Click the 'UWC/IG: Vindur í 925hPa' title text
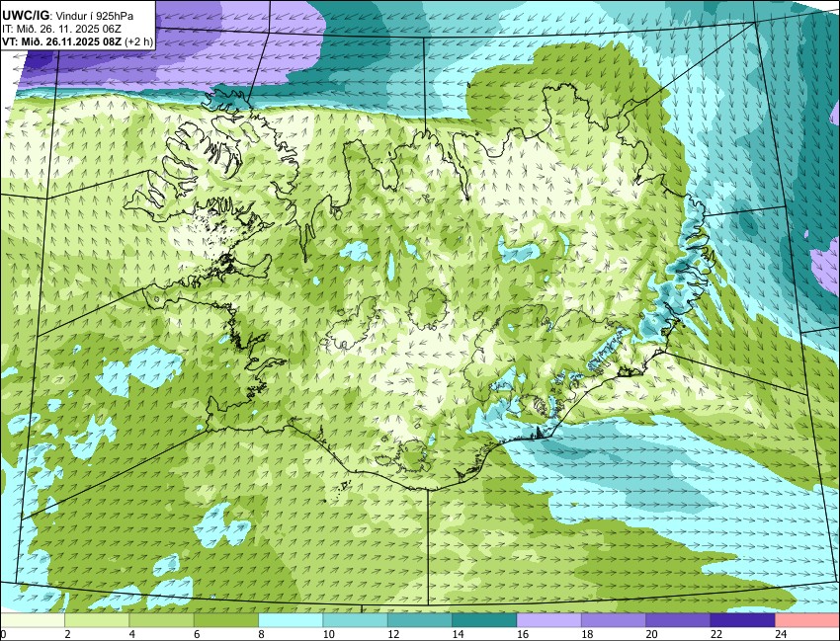 point(67,16)
